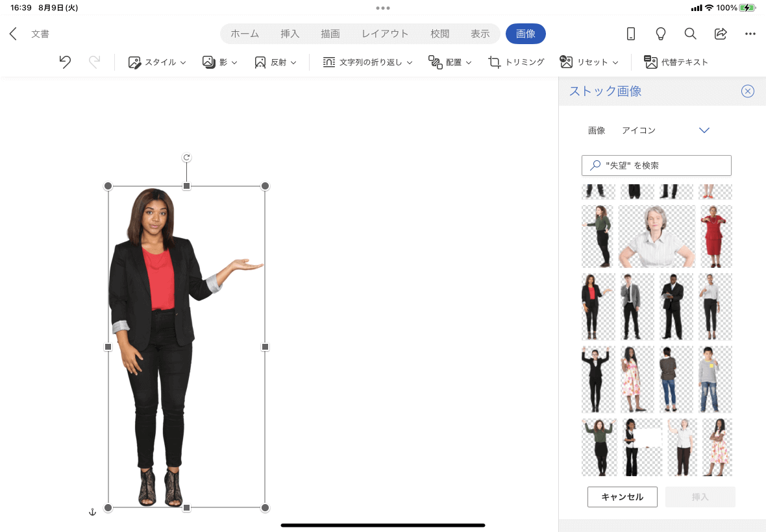This screenshot has width=766, height=532.
Task: Select the gray-haired woman close-up thumbnail
Action: tap(656, 236)
